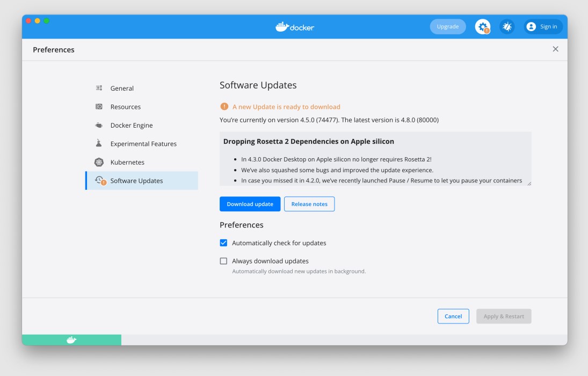
Task: Click the Download update button
Action: 250,204
